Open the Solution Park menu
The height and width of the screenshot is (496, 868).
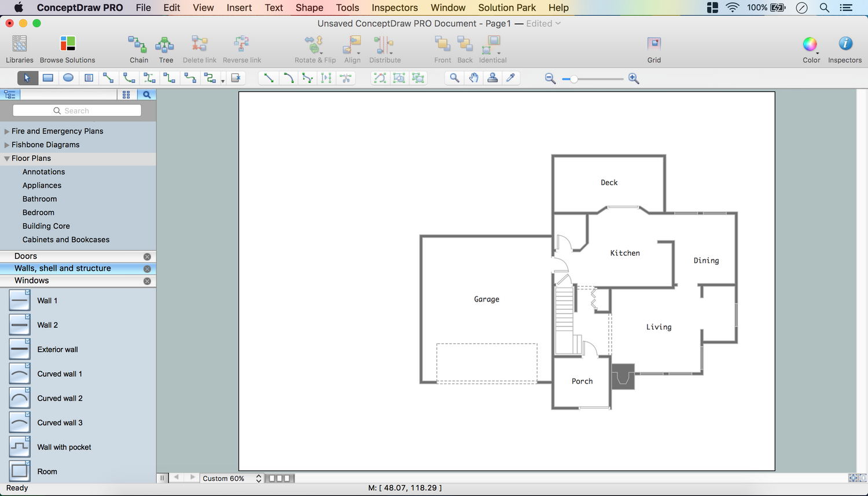click(x=507, y=8)
